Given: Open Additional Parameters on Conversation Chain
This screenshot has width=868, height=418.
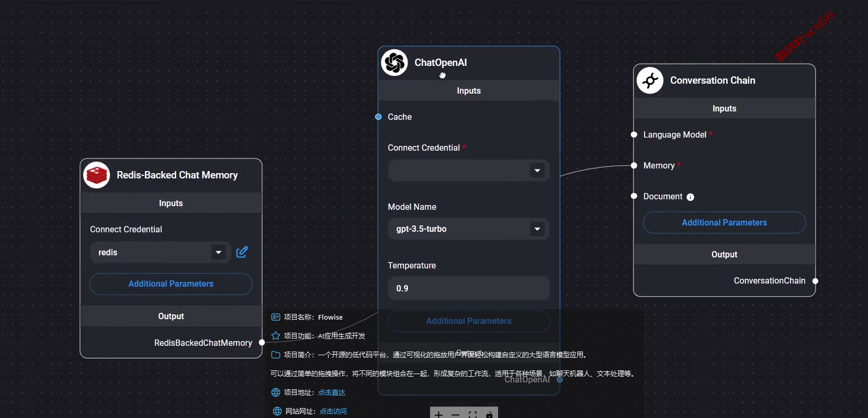Looking at the screenshot, I should pyautogui.click(x=724, y=223).
